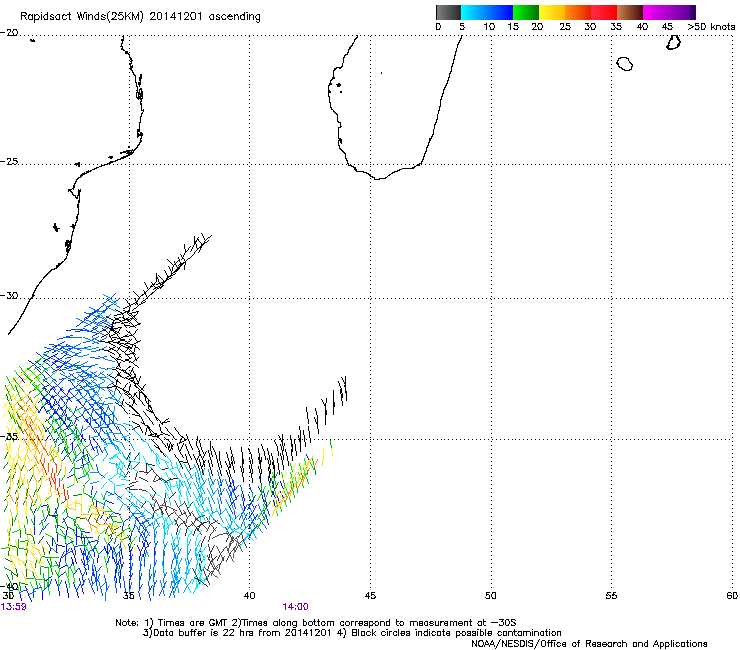The height and width of the screenshot is (650, 740).
Task: Click the round island outline right of Madagascar
Action: (x=625, y=64)
